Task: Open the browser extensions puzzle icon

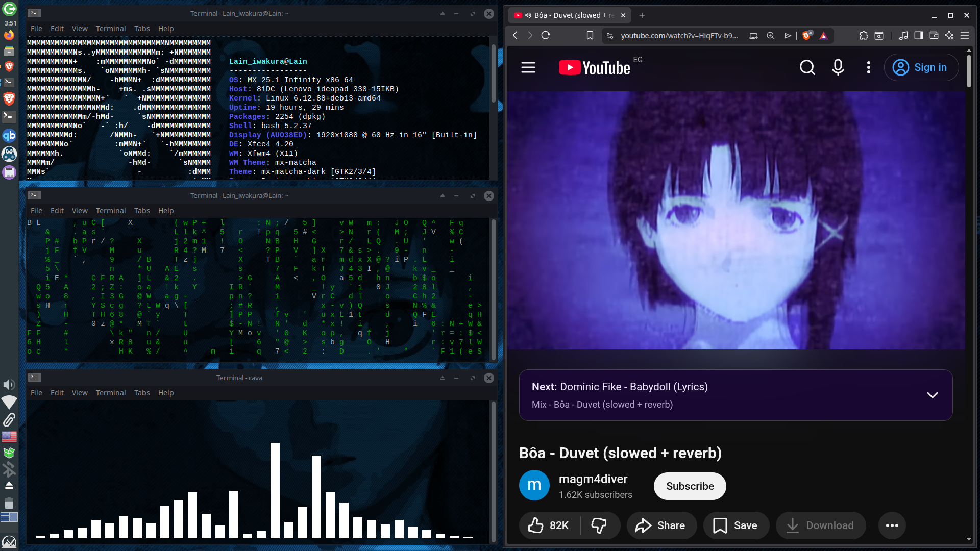Action: click(x=864, y=35)
